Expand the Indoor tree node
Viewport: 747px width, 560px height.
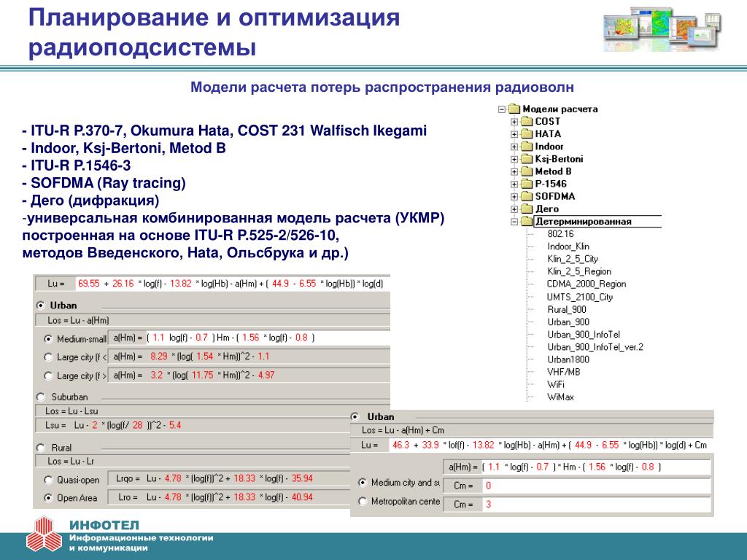[514, 146]
